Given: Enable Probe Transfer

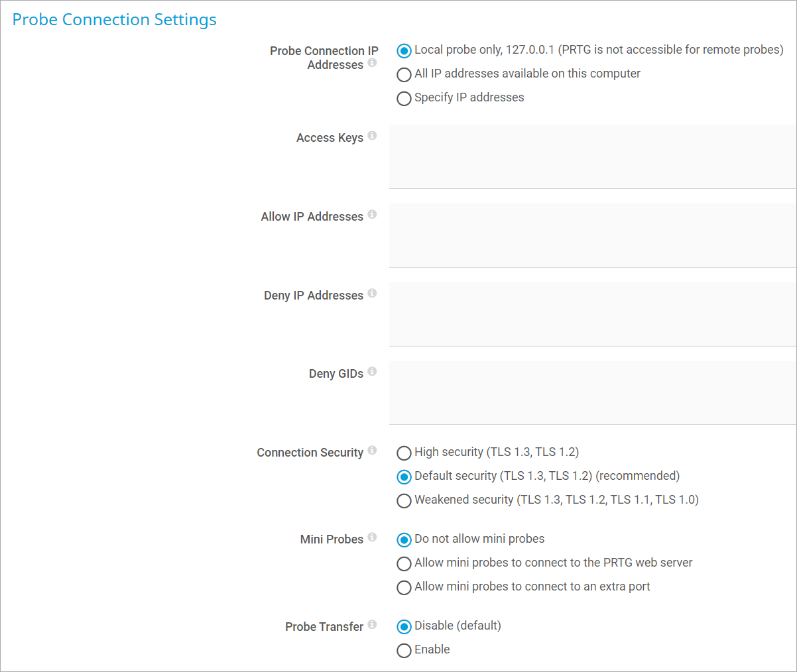Looking at the screenshot, I should 404,651.
